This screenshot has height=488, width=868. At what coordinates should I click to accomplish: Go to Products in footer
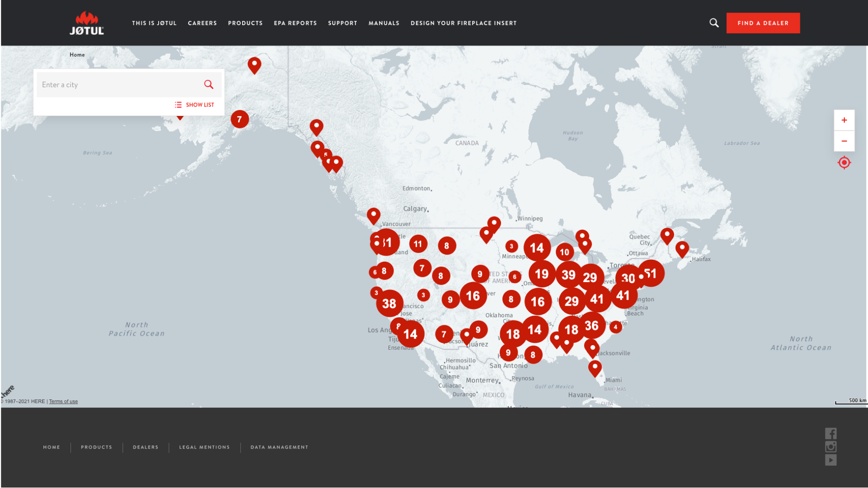pos(96,447)
